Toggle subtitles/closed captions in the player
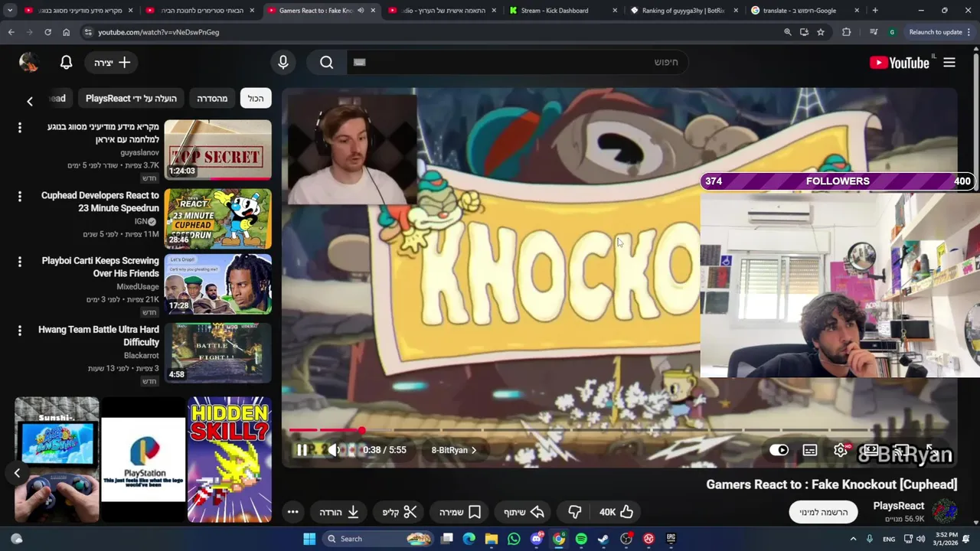The width and height of the screenshot is (980, 551). pyautogui.click(x=810, y=450)
